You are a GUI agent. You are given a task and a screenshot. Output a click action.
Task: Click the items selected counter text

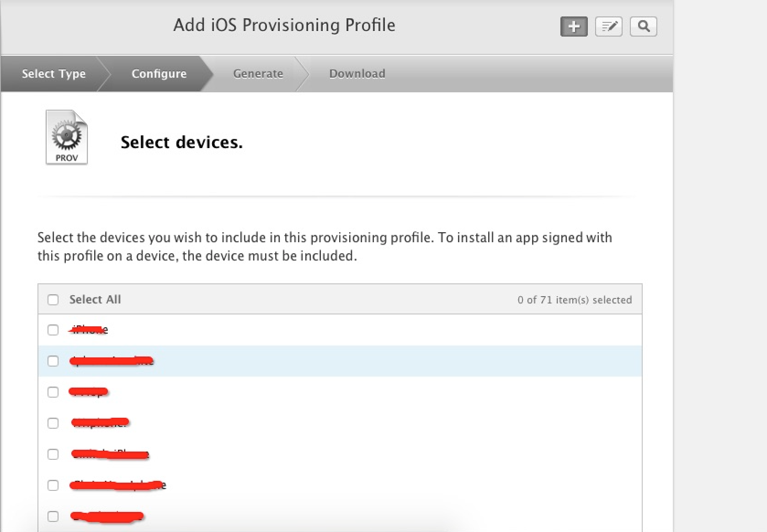574,300
